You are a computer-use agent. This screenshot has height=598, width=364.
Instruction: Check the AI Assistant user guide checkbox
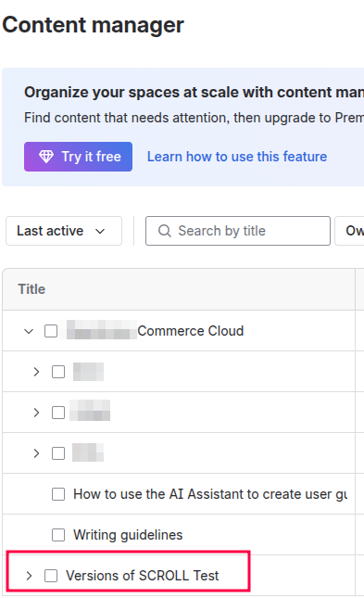pos(58,494)
